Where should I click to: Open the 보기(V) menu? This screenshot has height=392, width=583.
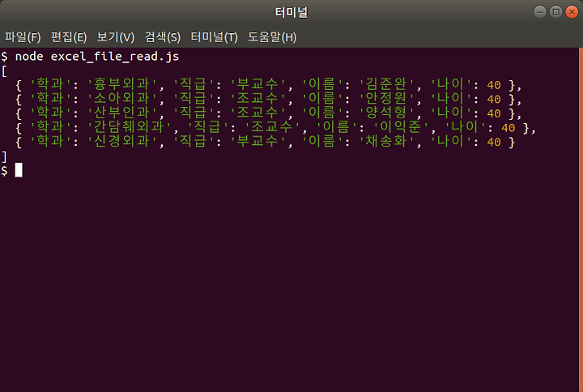(116, 37)
